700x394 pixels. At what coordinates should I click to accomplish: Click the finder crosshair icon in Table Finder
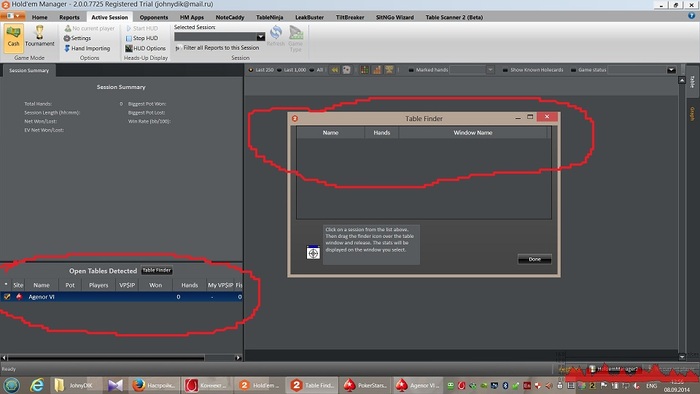pos(313,253)
